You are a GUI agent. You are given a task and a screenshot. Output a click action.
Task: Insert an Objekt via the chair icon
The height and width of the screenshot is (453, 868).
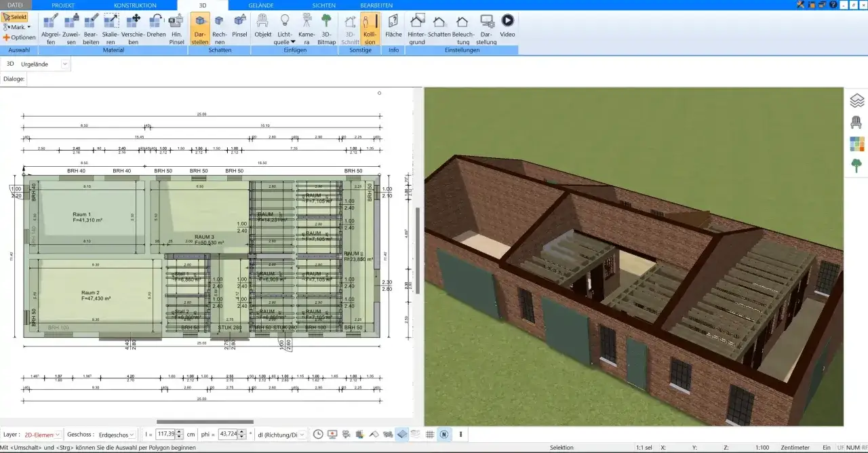[263, 24]
